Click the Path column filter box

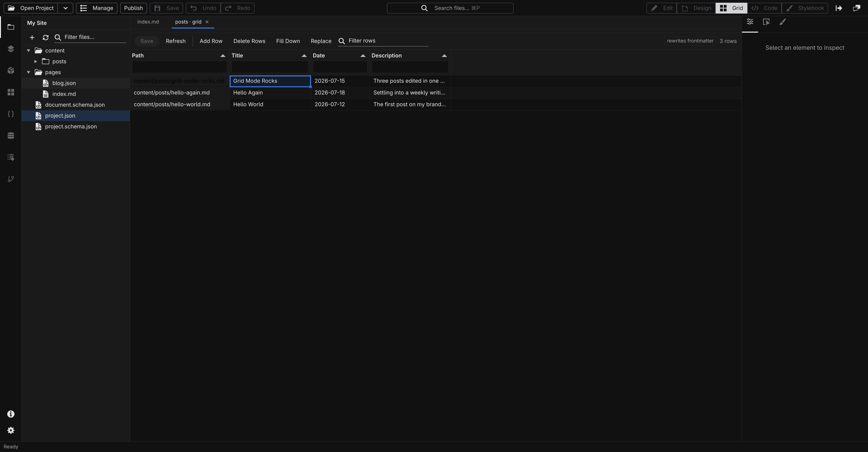click(180, 67)
